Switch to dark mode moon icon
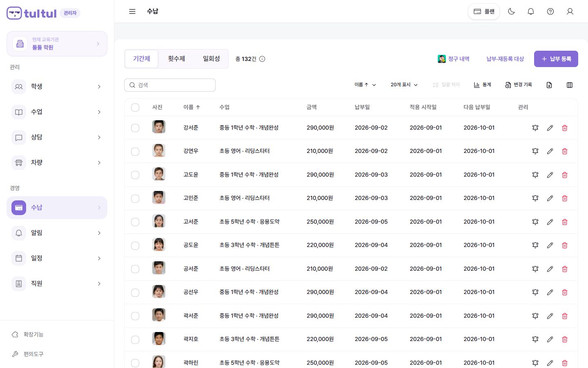Image resolution: width=588 pixels, height=368 pixels. tap(511, 11)
